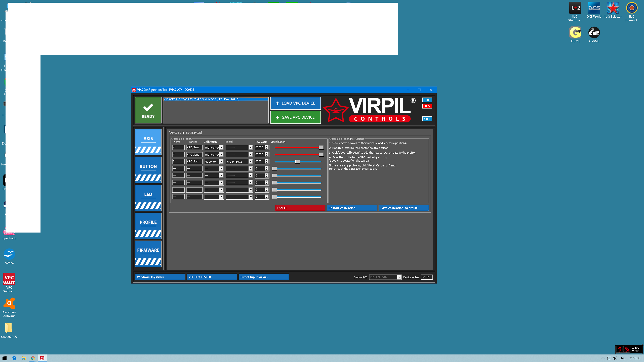Screen dimensions: 644x362
Task: Open the Z axis No center dropdown
Action: (x=214, y=162)
